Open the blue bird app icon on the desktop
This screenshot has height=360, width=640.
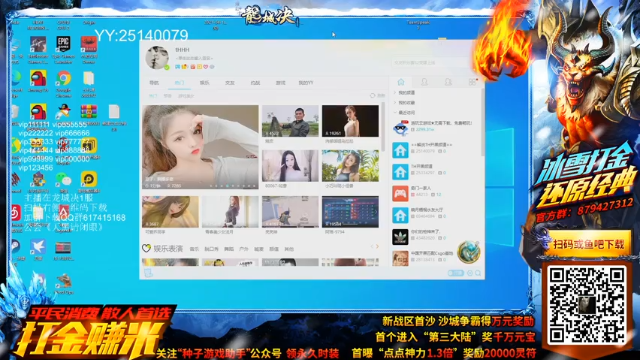(x=38, y=247)
